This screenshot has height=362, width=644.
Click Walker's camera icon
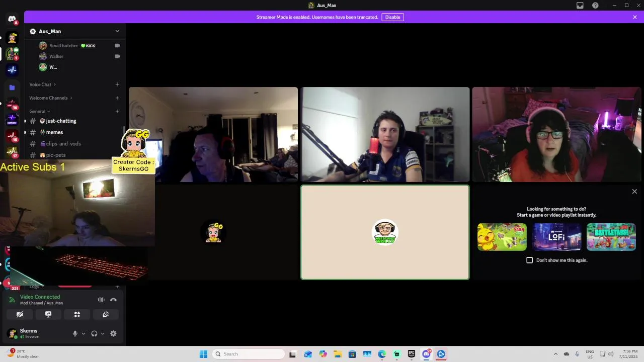coord(117,56)
